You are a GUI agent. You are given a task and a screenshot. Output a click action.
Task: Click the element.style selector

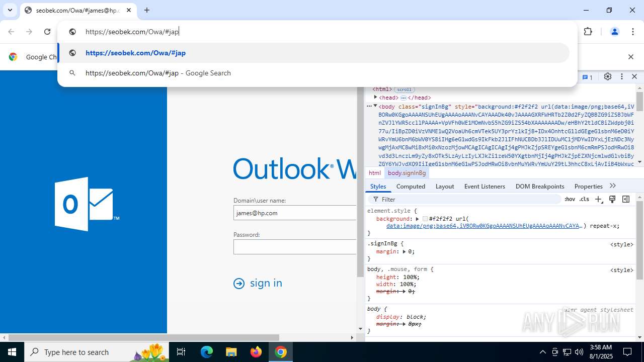tap(389, 211)
